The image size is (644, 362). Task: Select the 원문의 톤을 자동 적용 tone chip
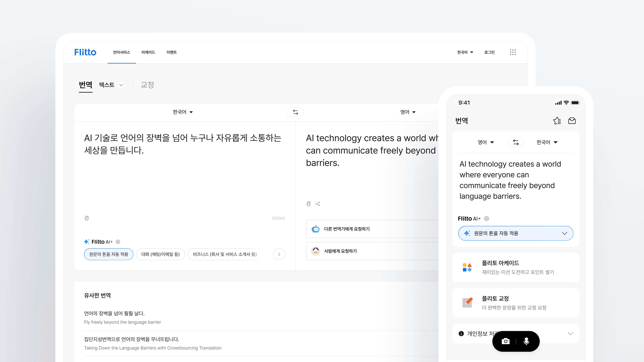[x=109, y=254]
